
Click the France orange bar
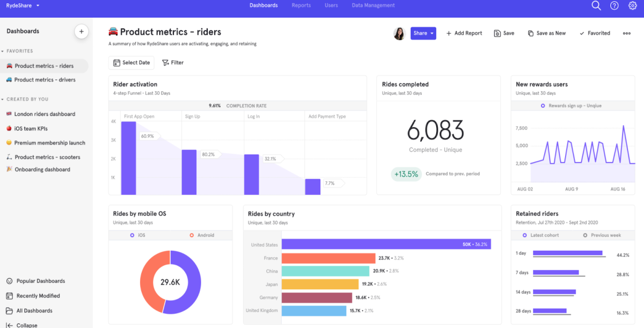(x=328, y=258)
